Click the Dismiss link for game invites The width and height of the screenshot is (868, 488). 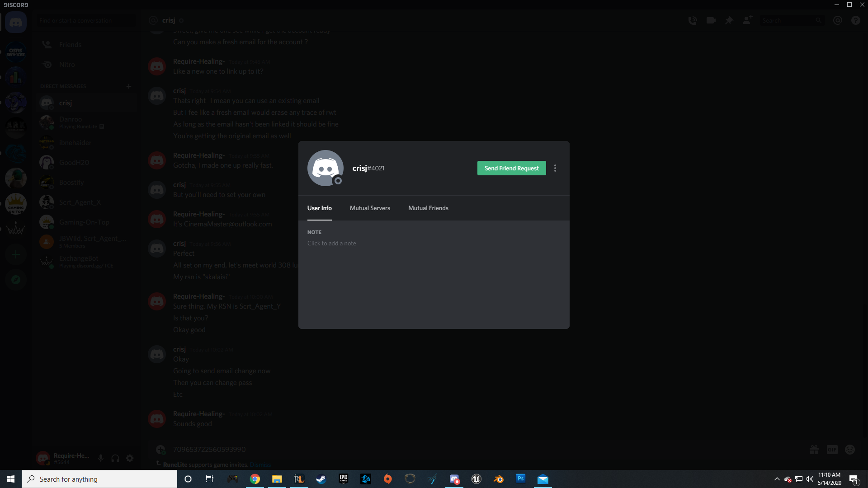click(260, 465)
